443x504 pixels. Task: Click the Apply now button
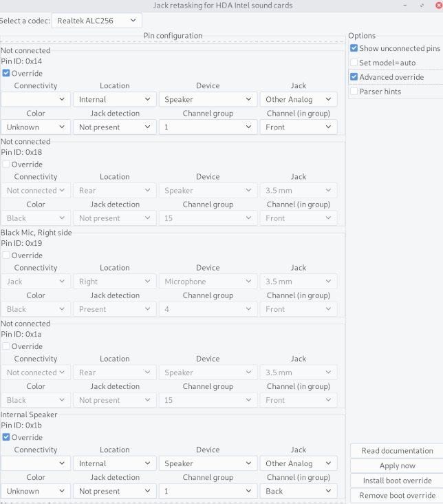click(397, 465)
